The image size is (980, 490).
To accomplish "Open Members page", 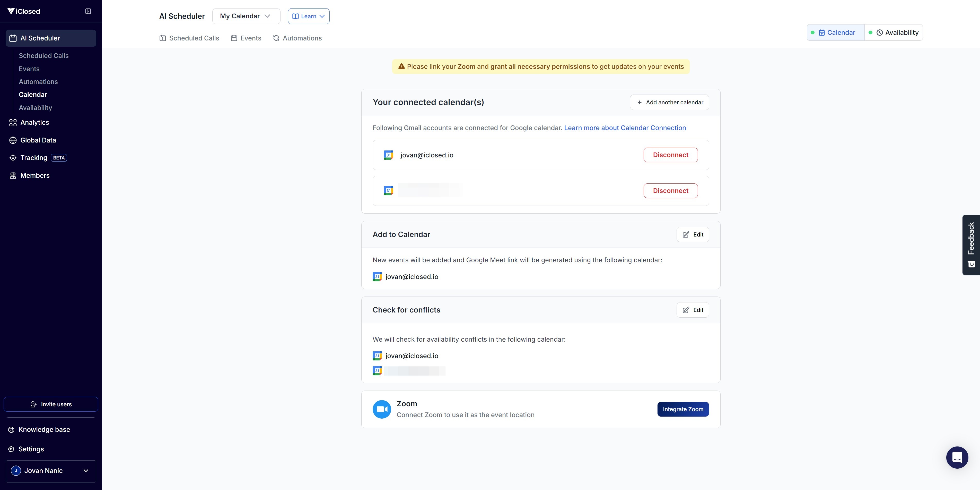I will point(35,175).
